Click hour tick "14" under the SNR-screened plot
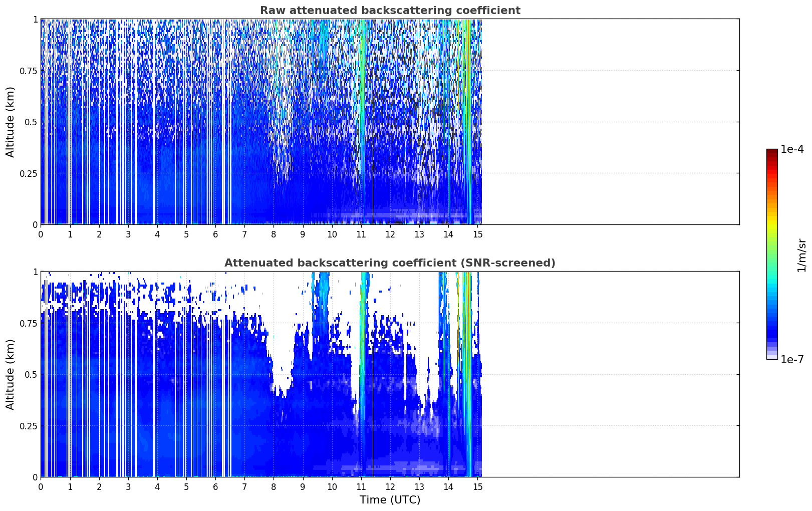Viewport: 812px width, 511px height. 448,486
